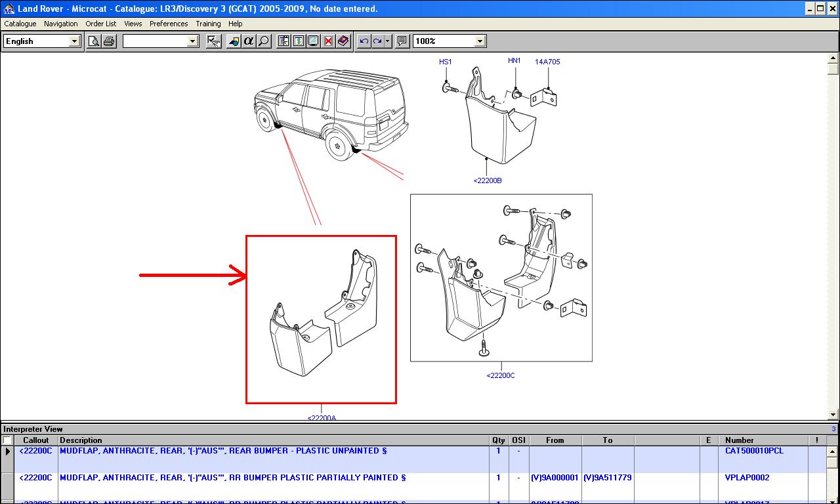
Task: Click the speech bubble notes icon
Action: coord(402,41)
